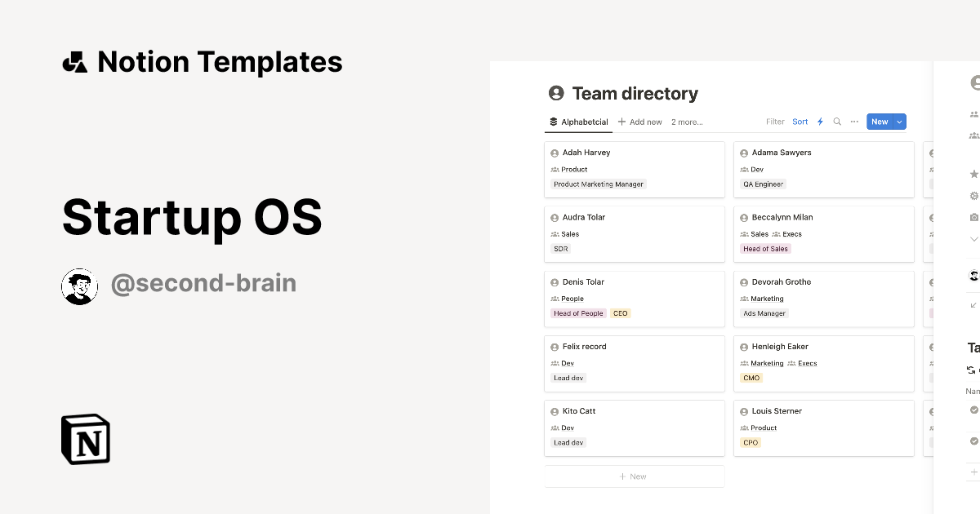
Task: Open the gear settings icon in right panel
Action: click(x=973, y=196)
